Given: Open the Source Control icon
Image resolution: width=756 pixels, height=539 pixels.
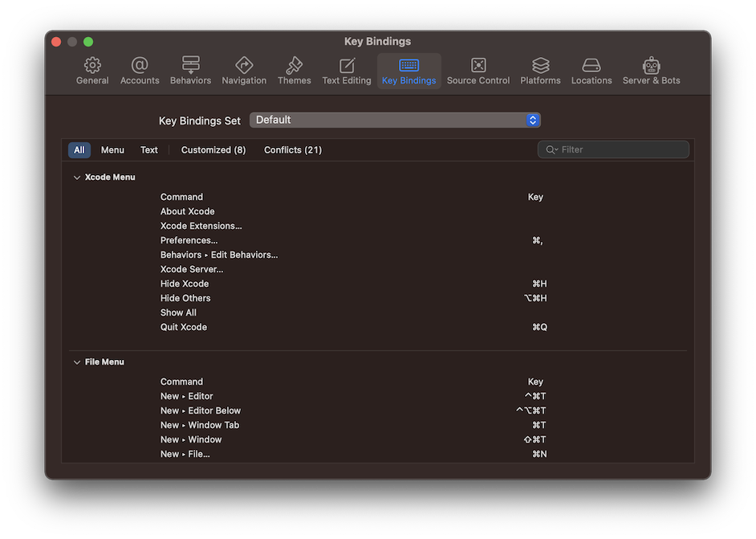Looking at the screenshot, I should [478, 64].
